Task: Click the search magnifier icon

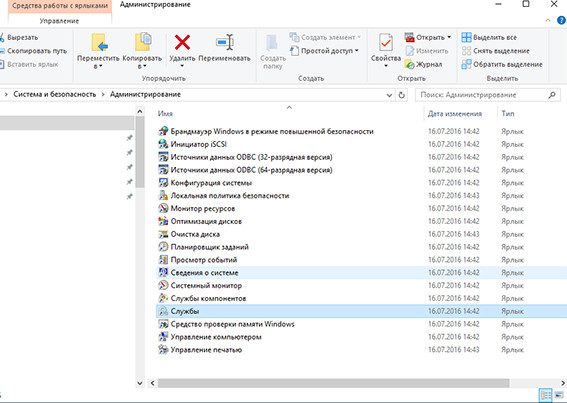Action: coord(552,95)
